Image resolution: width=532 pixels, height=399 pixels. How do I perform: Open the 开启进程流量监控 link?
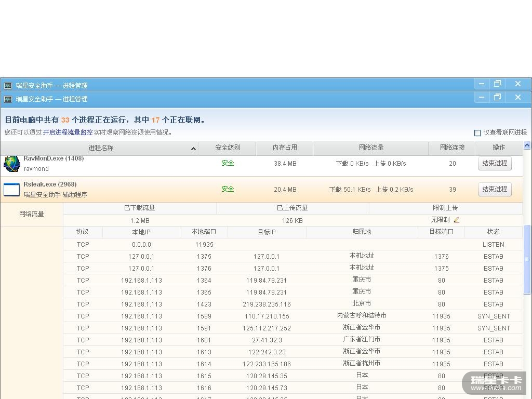coord(68,132)
